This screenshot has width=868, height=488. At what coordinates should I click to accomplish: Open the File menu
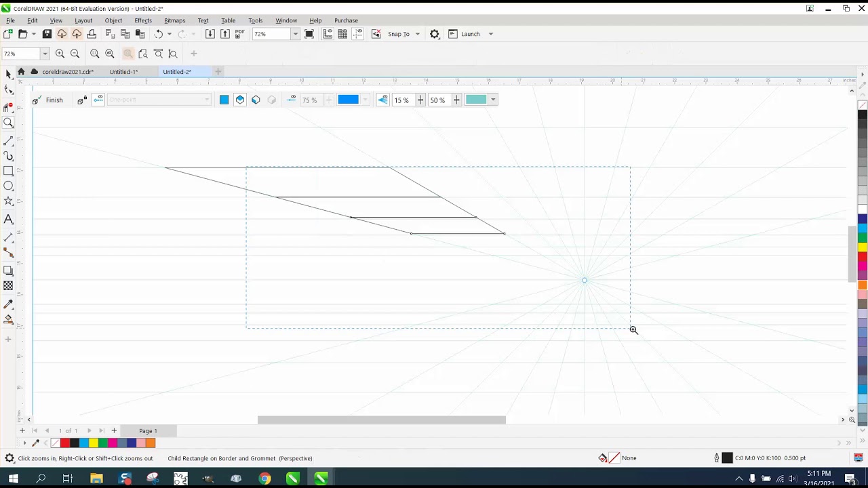pos(10,20)
